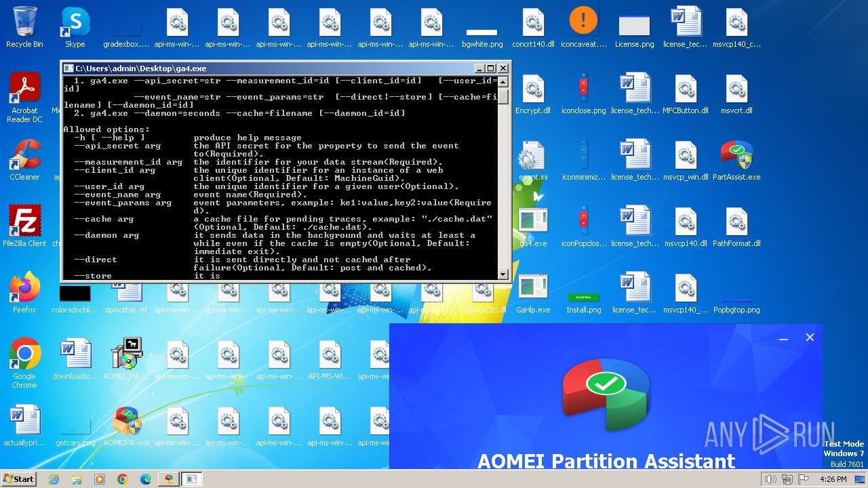Viewport: 868px width, 488px height.
Task: Close the AOMEI Partition Assistant installer
Action: click(x=810, y=338)
